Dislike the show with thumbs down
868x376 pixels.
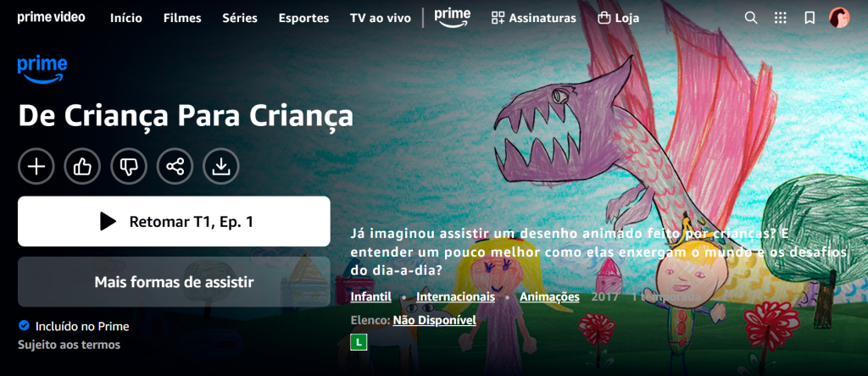point(129,166)
